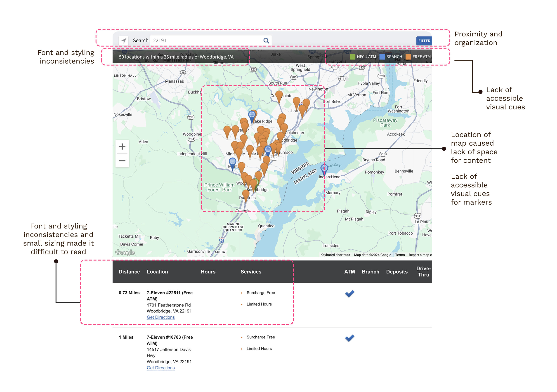Select the blue branch marker near Marumsco
The width and height of the screenshot is (557, 392).
pyautogui.click(x=268, y=151)
